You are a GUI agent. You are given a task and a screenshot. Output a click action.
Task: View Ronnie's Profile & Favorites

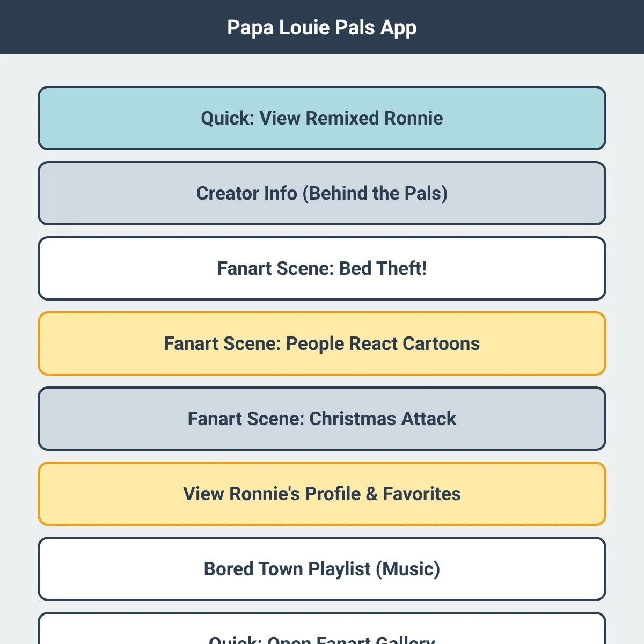point(322,494)
